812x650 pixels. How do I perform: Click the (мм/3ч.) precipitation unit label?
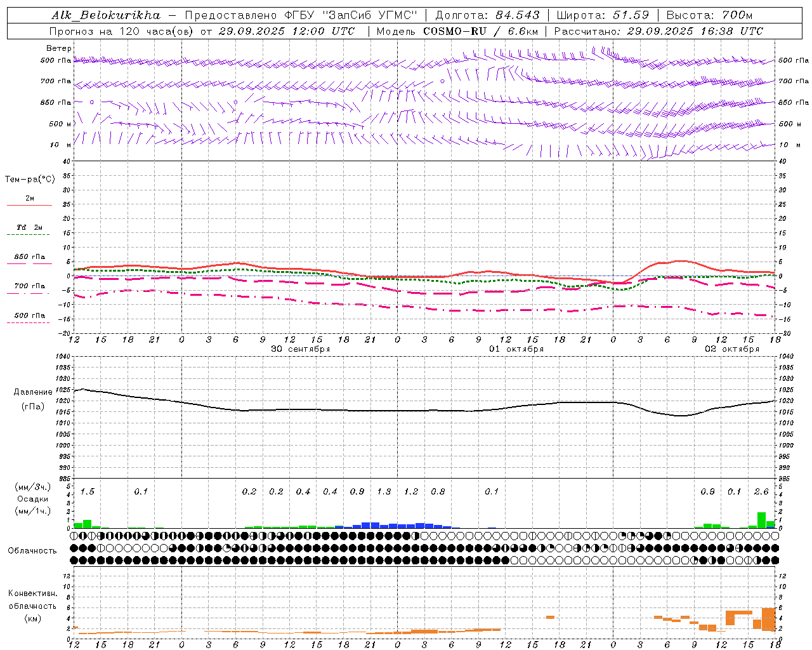point(32,487)
